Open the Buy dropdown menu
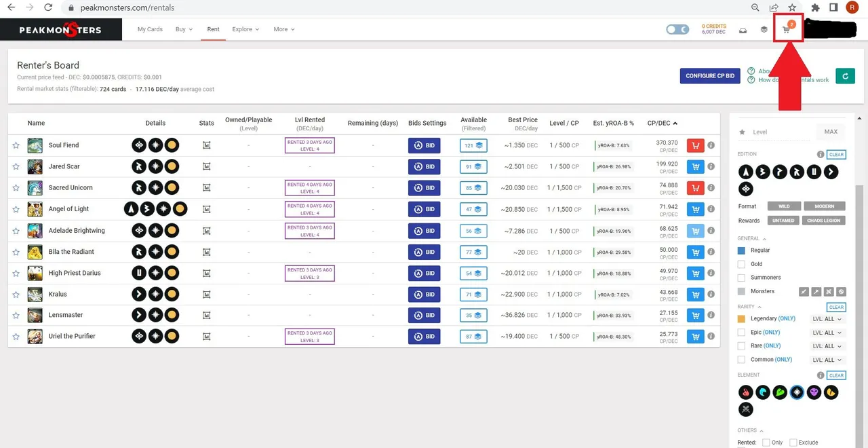This screenshot has width=868, height=448. click(184, 30)
